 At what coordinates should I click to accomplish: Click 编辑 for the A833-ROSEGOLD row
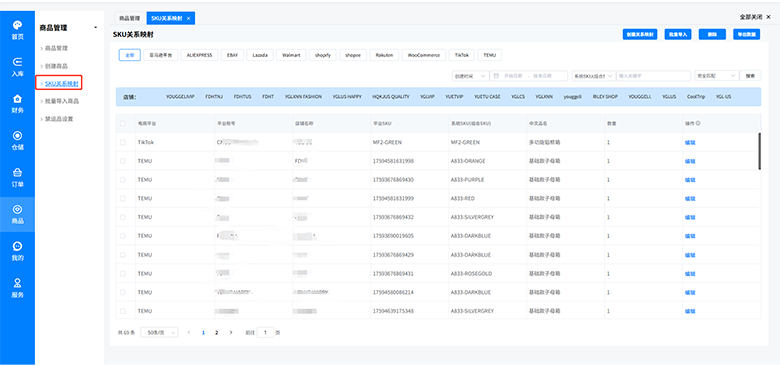[x=690, y=274]
